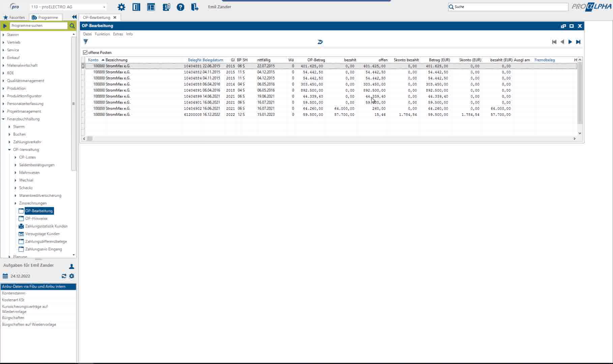613x364 pixels.
Task: Select row with BelegNr 61200008
Action: 330,115
